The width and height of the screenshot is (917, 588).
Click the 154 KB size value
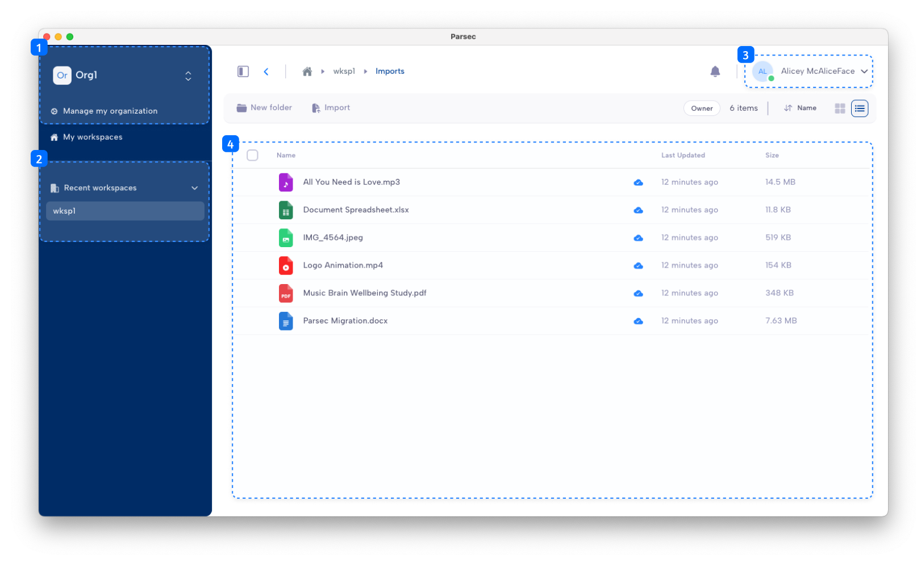[x=778, y=266]
